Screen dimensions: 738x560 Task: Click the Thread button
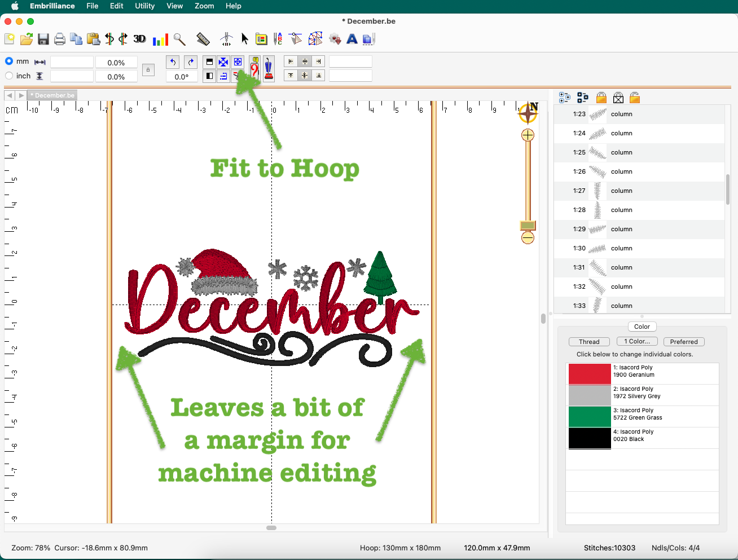coord(589,342)
